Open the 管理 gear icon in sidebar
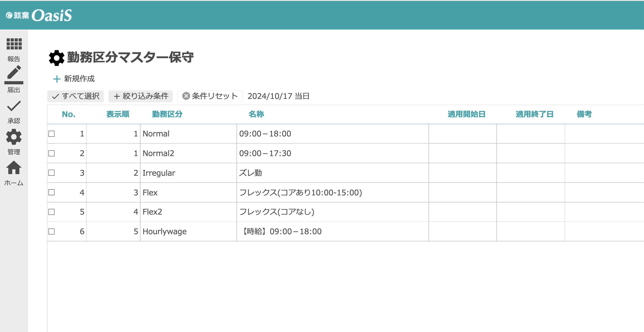This screenshot has width=644, height=332. click(14, 137)
